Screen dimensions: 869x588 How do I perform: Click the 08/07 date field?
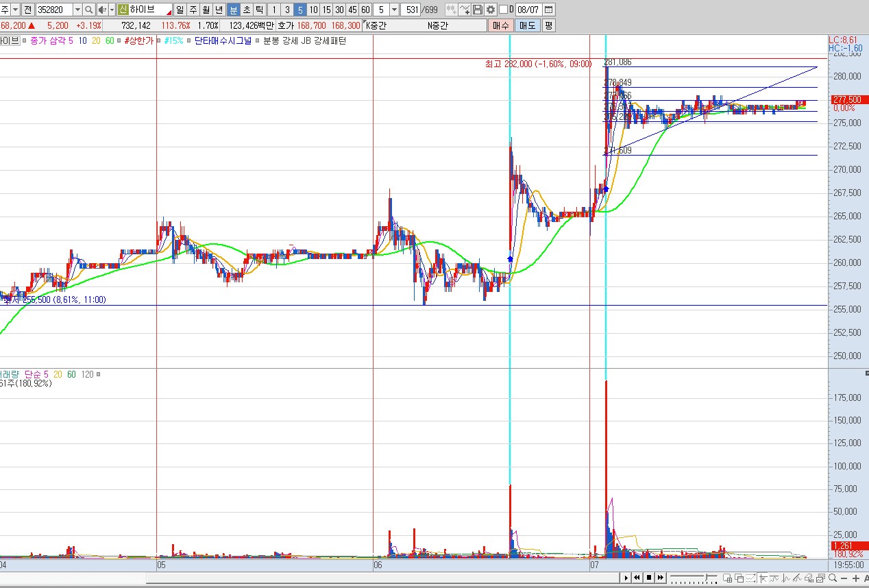[528, 10]
